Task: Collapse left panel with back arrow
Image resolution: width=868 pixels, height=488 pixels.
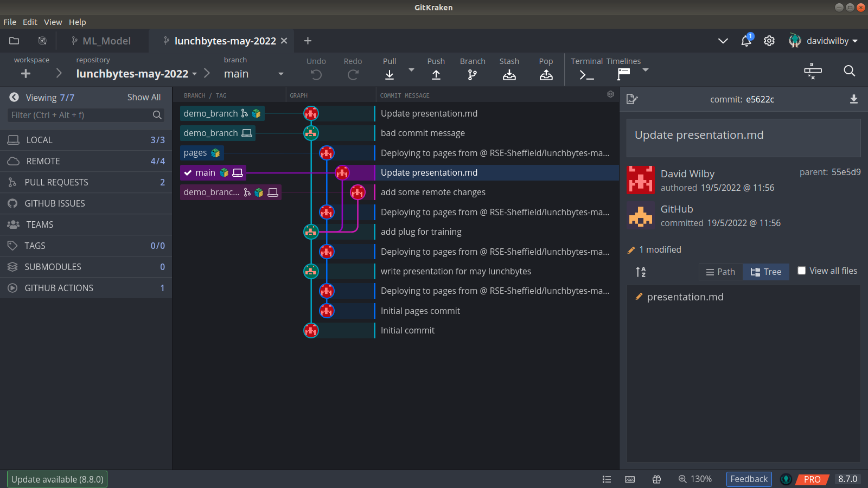Action: coord(14,97)
